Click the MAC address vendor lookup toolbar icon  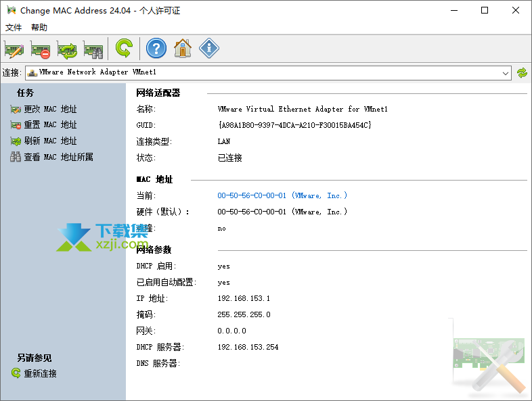pos(93,49)
